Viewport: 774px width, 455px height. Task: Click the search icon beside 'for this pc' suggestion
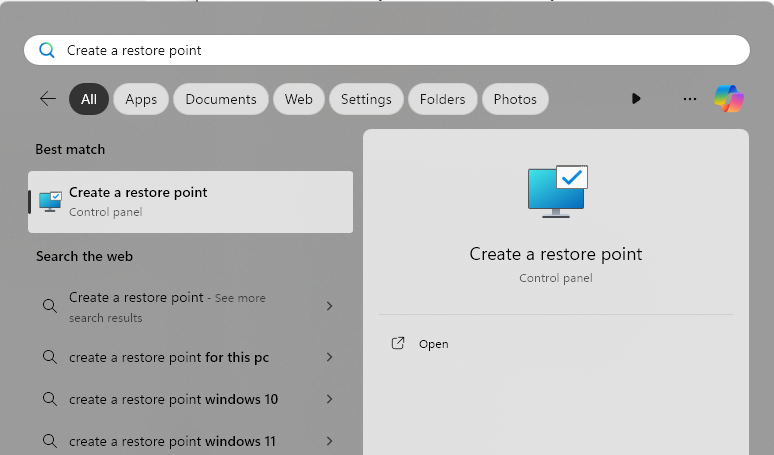(49, 357)
